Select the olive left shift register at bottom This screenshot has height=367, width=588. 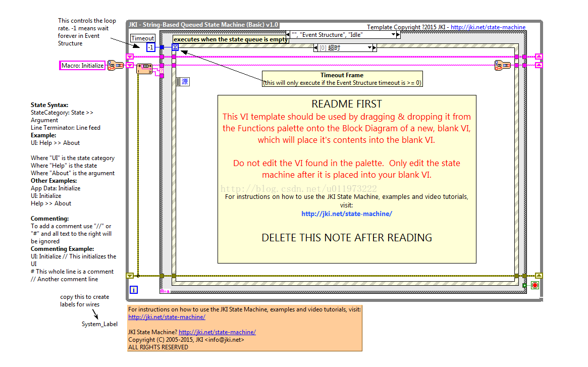click(x=130, y=276)
